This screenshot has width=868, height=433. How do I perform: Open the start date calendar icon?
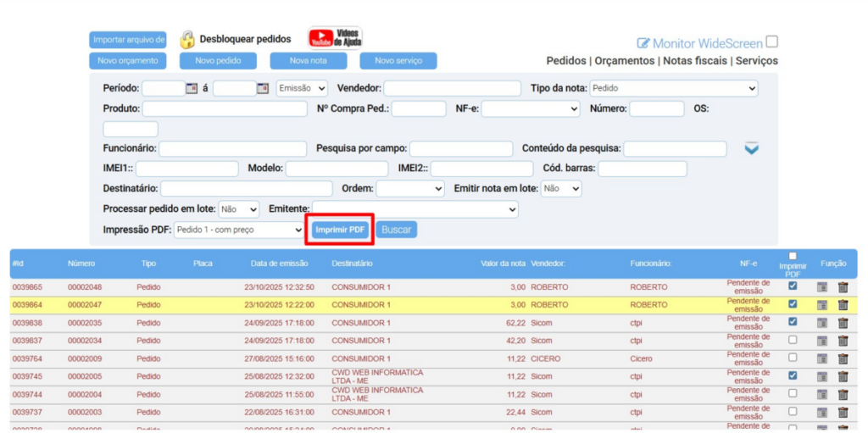click(191, 88)
